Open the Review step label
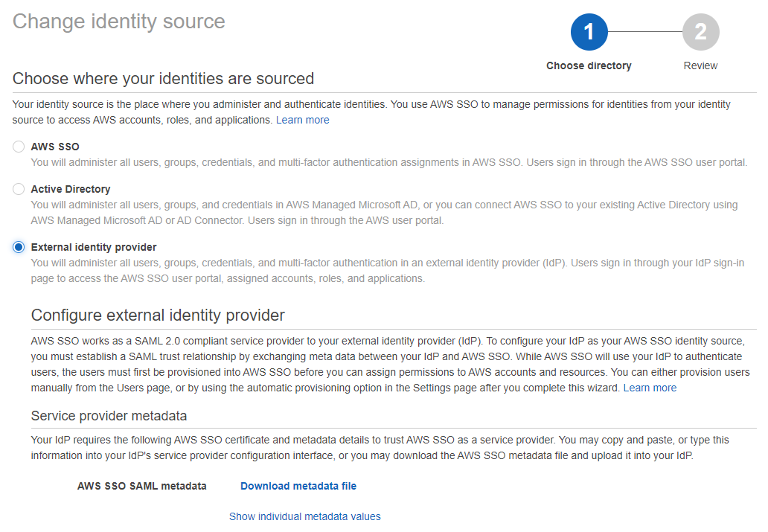This screenshot has height=532, width=768. coord(700,65)
